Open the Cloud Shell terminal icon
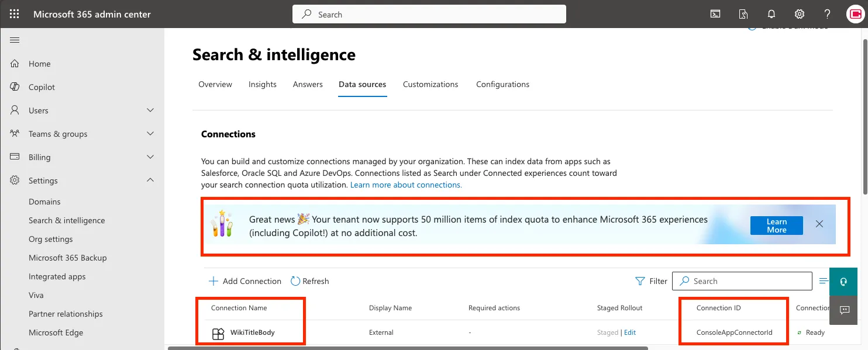 [x=715, y=13]
